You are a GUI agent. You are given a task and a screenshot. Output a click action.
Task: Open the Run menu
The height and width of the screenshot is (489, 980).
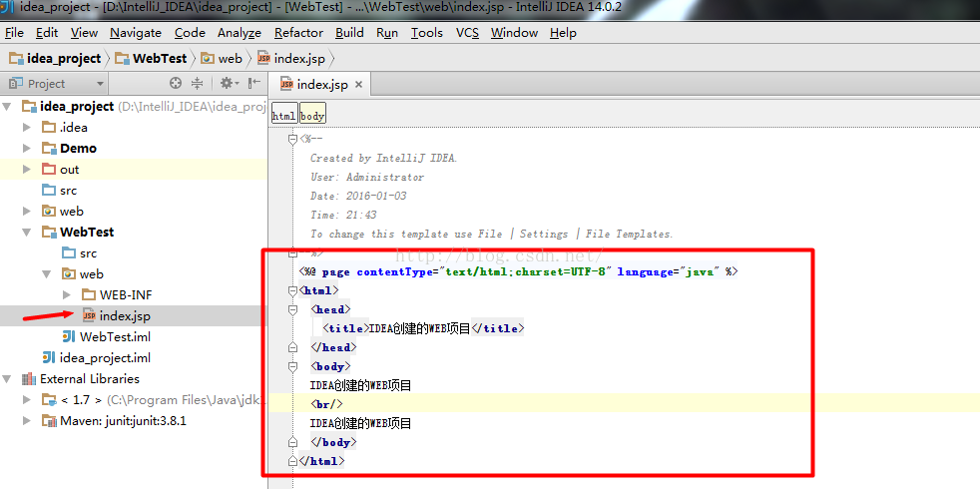coord(387,33)
